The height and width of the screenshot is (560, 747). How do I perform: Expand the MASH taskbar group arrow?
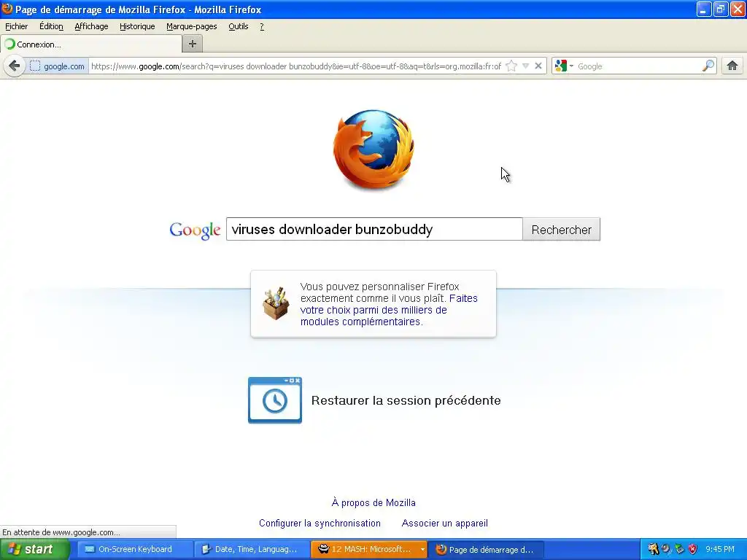point(422,550)
